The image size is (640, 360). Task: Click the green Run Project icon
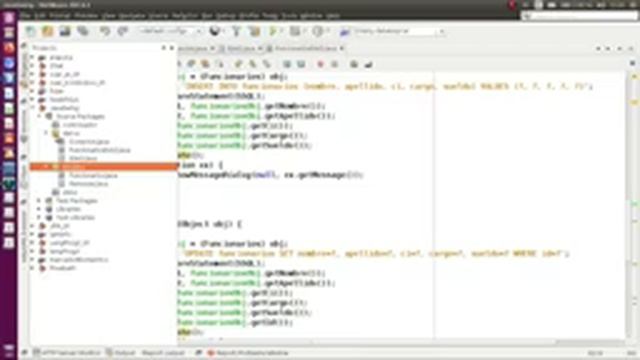273,31
